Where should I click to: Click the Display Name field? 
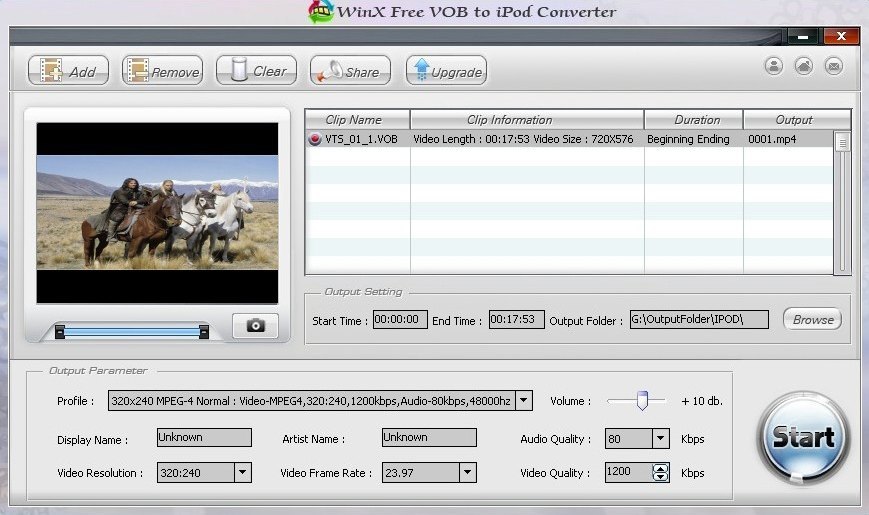pos(205,437)
